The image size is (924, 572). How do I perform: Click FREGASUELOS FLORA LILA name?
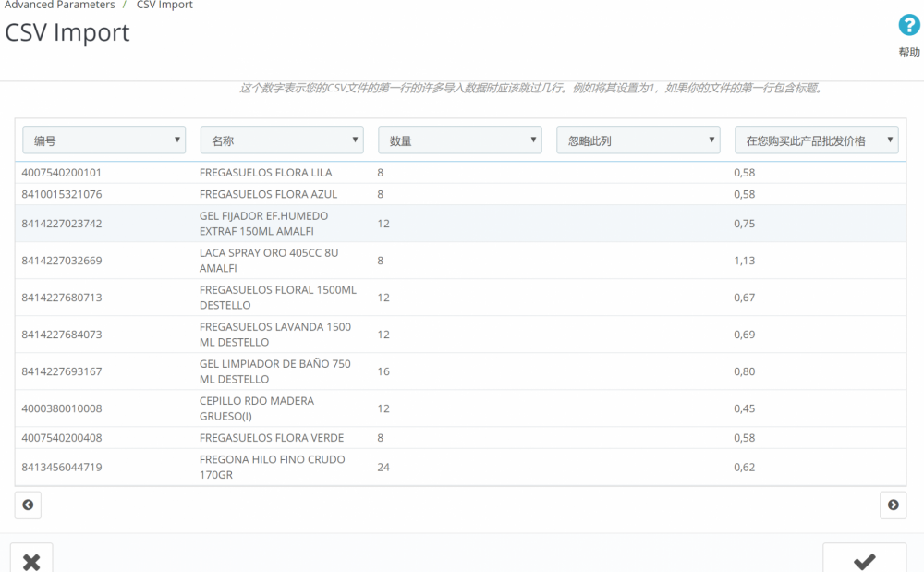pyautogui.click(x=266, y=173)
